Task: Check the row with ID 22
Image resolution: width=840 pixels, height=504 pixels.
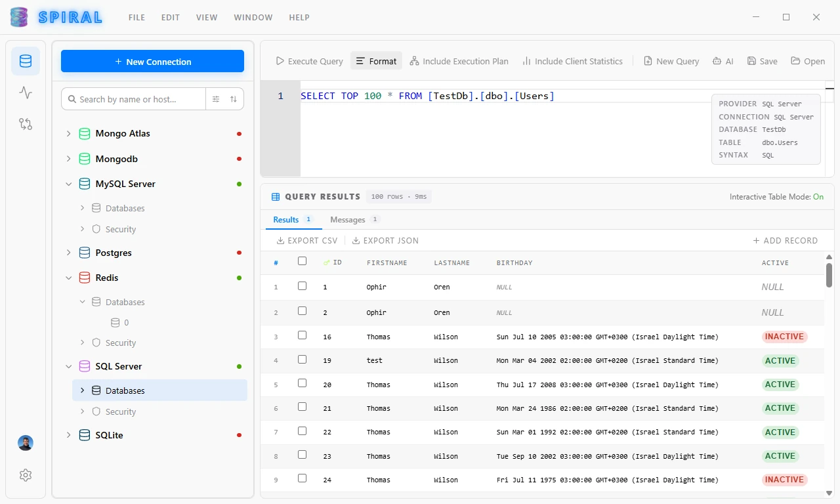Action: click(x=302, y=431)
